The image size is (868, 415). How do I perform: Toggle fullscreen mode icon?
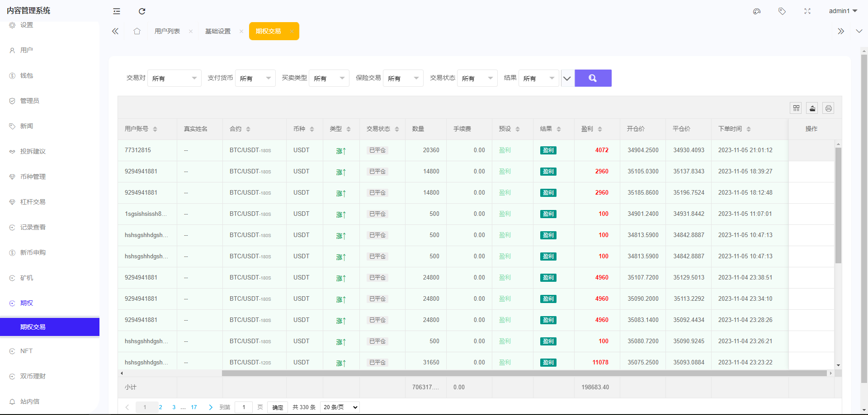807,11
